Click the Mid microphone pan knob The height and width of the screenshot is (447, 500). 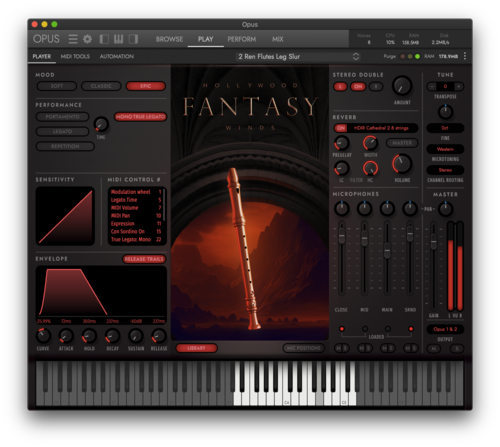(364, 209)
